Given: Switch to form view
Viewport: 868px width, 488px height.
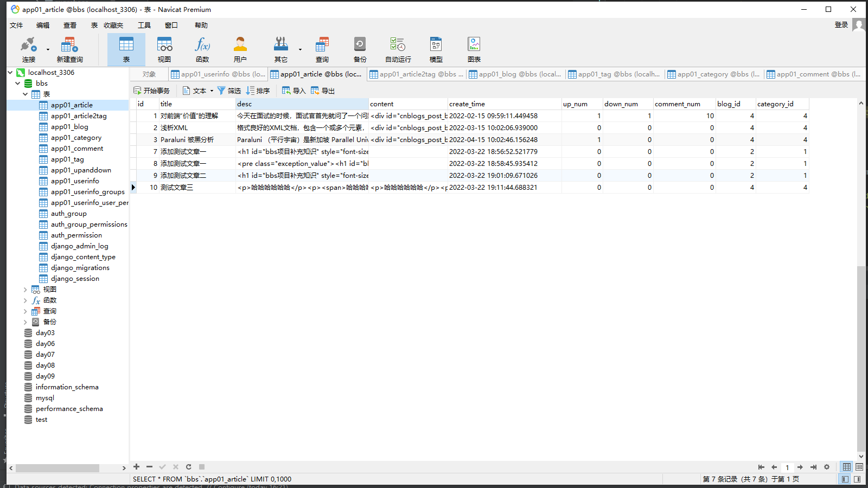Looking at the screenshot, I should (859, 467).
